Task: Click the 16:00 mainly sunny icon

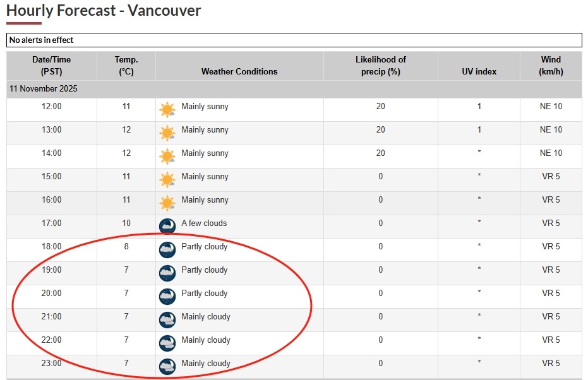Action: coord(167,203)
